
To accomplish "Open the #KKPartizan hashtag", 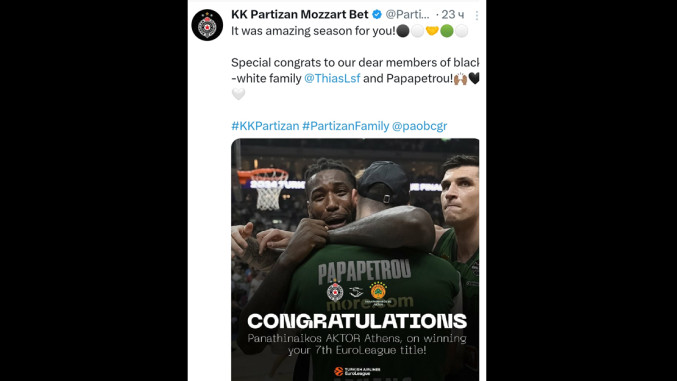I will pos(265,126).
